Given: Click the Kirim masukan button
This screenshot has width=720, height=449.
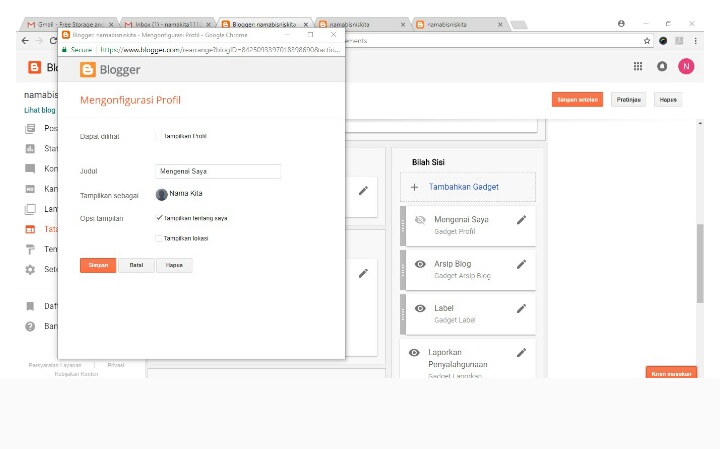Looking at the screenshot, I should [671, 373].
